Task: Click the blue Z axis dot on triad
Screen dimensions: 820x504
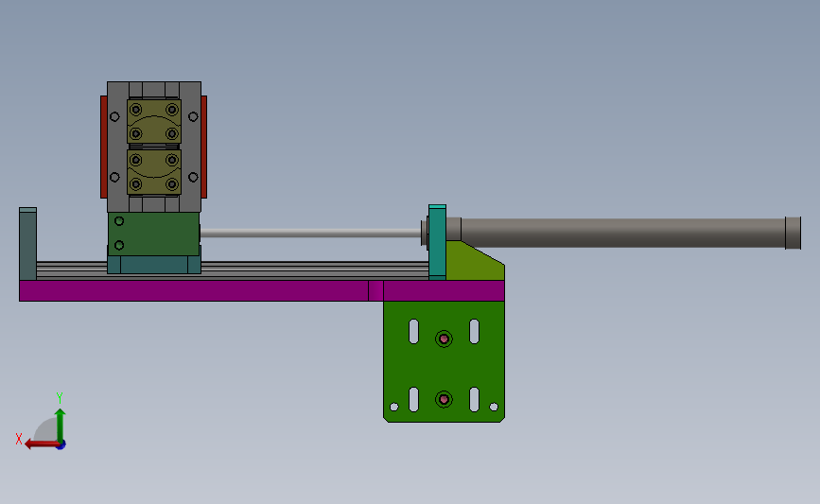Action: coord(61,445)
